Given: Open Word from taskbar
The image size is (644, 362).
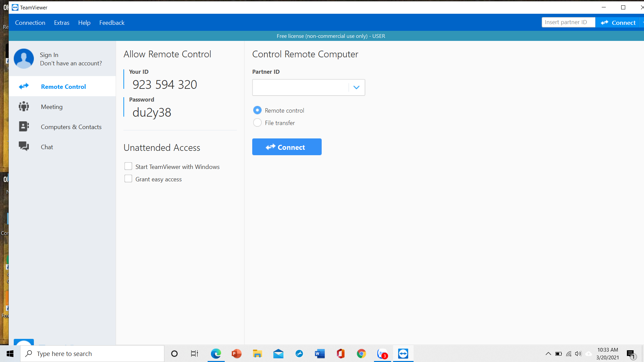Looking at the screenshot, I should coord(320,354).
